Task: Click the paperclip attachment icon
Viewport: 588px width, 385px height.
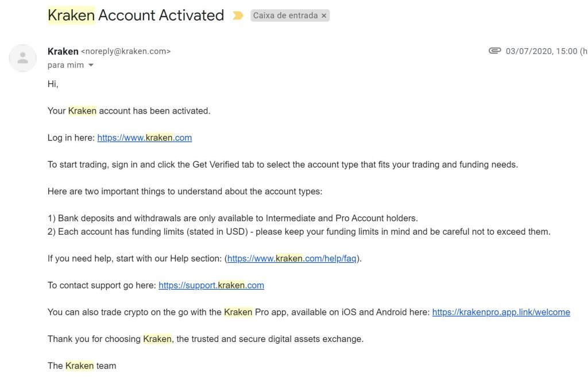Action: (x=494, y=51)
